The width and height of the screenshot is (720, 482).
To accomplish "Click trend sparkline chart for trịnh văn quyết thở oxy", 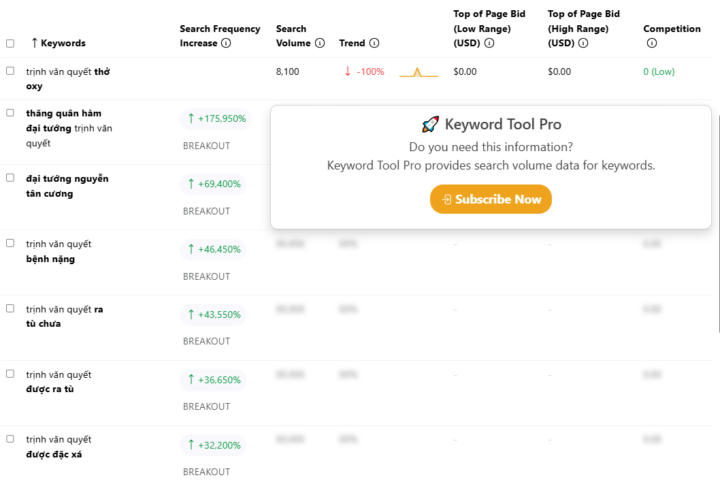I will 418,72.
